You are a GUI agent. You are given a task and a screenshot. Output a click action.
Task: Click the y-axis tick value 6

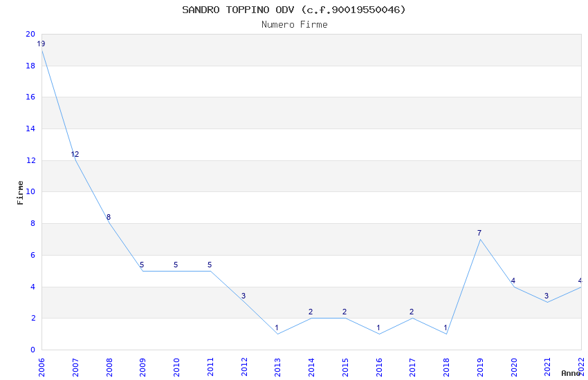[33, 256]
